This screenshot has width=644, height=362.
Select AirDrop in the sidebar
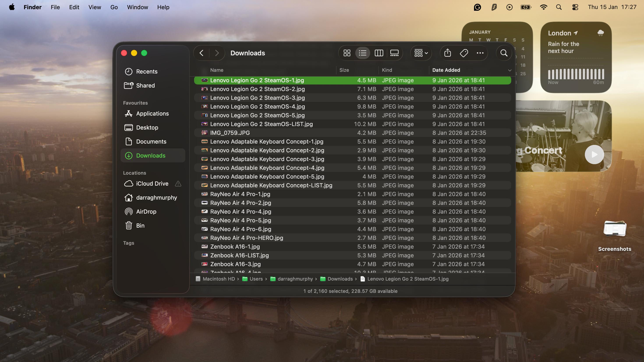(x=146, y=211)
